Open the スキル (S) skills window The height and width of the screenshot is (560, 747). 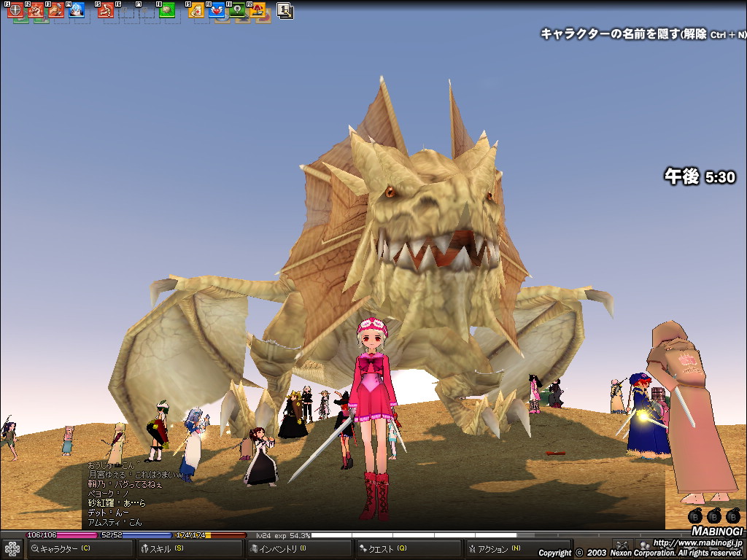pyautogui.click(x=190, y=548)
